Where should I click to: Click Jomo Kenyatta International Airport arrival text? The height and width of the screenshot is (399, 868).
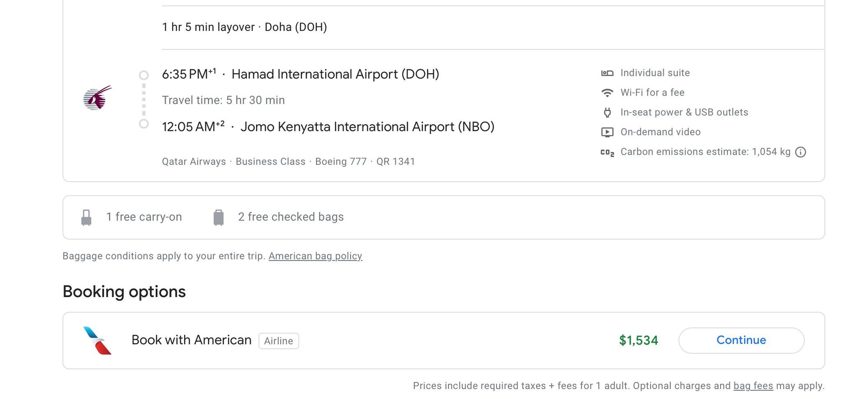367,127
